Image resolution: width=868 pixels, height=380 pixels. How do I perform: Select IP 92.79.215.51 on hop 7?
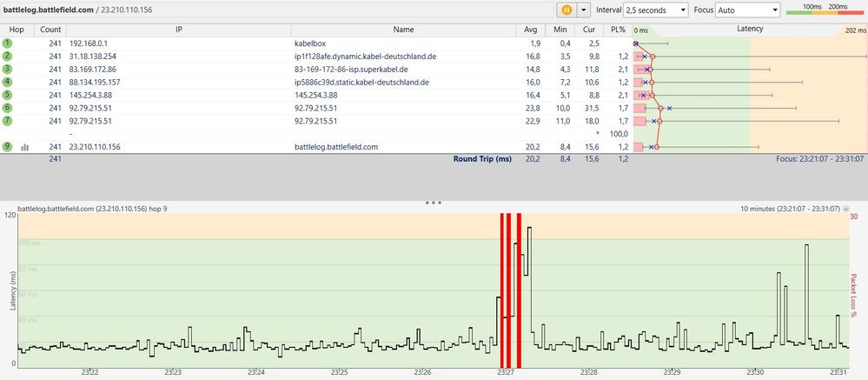click(90, 122)
